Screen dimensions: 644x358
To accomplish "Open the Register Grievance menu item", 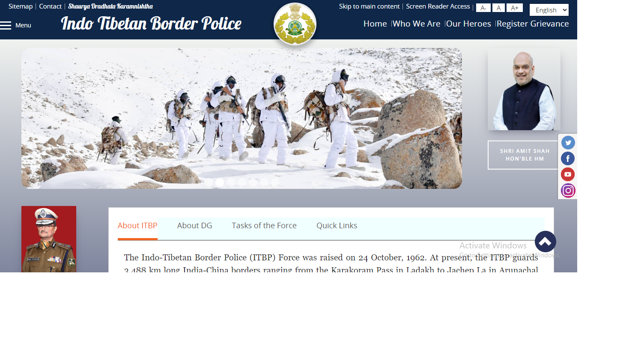I will pyautogui.click(x=533, y=24).
